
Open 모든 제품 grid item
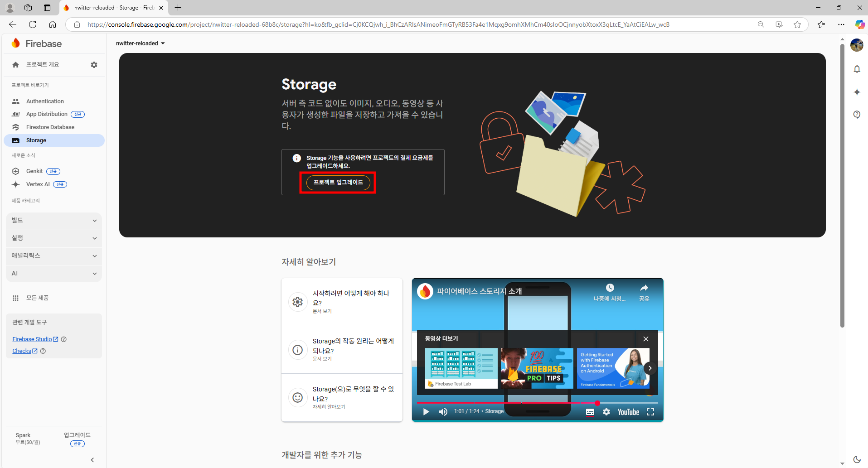click(x=37, y=298)
